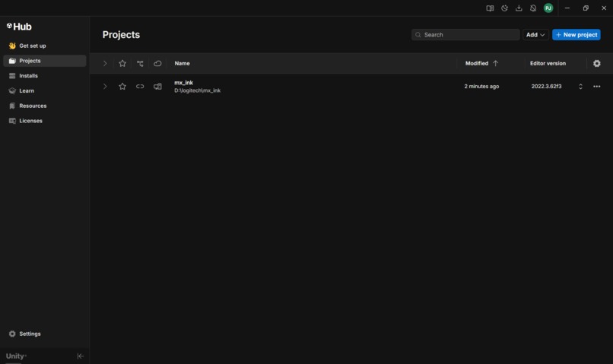Expand the mx_ink project row
The height and width of the screenshot is (364, 613).
(105, 87)
